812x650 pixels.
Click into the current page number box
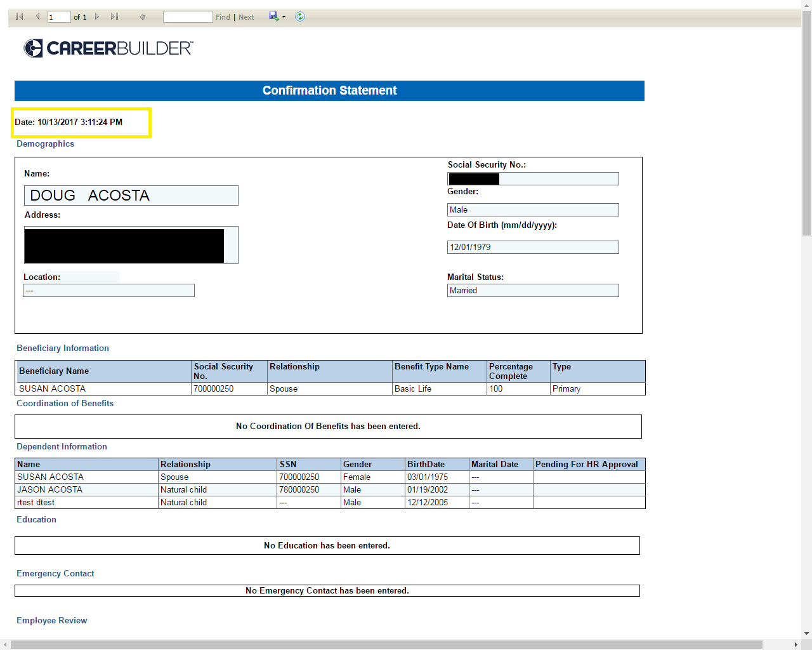coord(59,17)
